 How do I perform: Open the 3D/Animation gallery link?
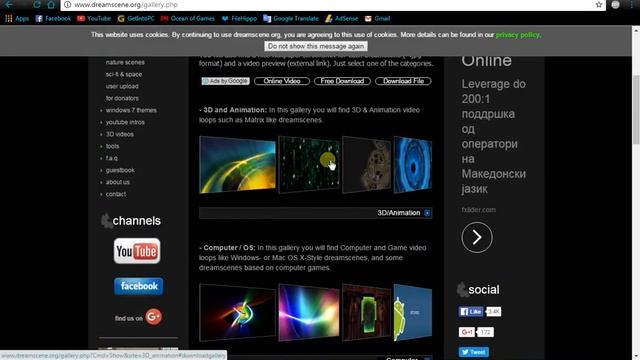point(398,213)
